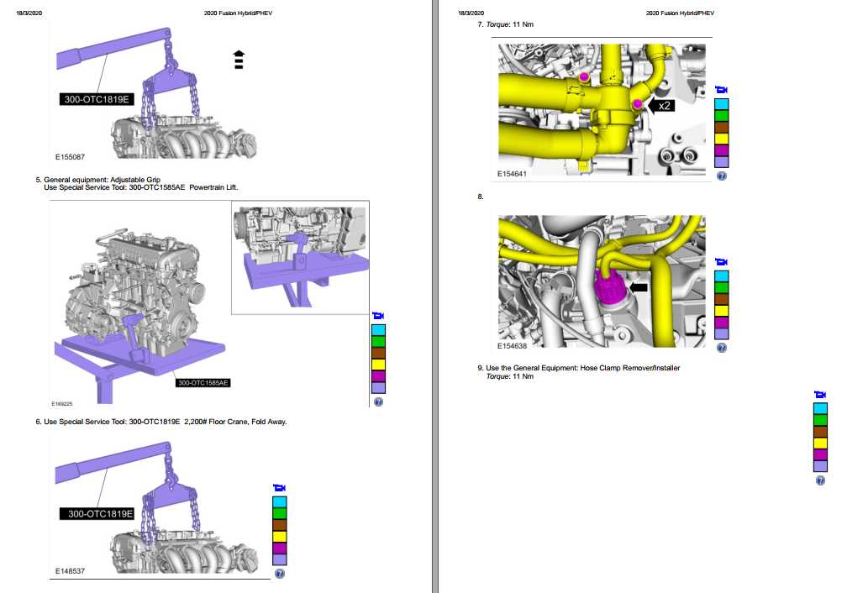Click yellow swatch in E154638 legend
Screen dimensions: 868x593
click(x=722, y=312)
